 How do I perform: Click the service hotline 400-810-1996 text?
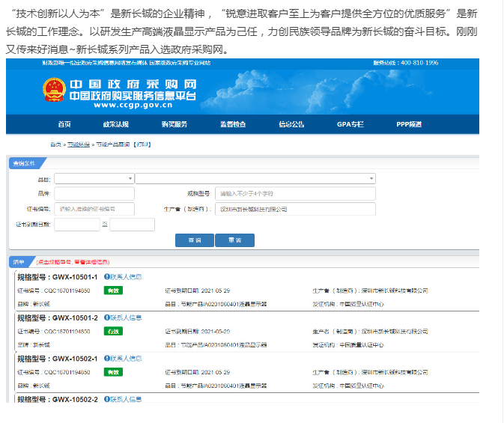coord(406,63)
